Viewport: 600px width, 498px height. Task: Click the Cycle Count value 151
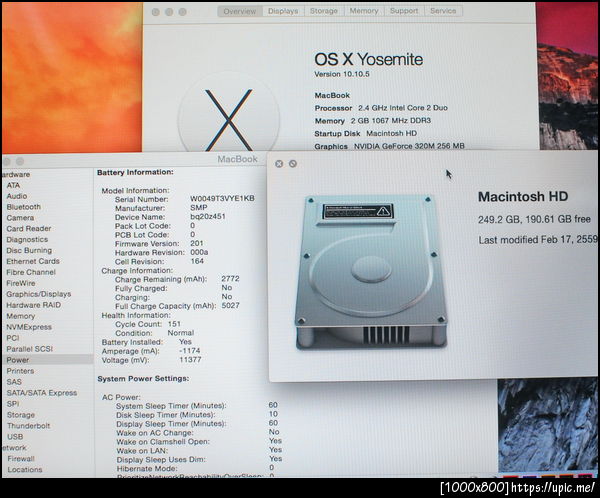174,324
